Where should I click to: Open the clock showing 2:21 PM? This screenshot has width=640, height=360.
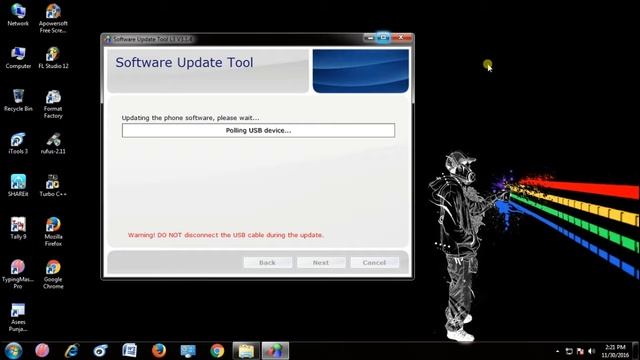615,351
